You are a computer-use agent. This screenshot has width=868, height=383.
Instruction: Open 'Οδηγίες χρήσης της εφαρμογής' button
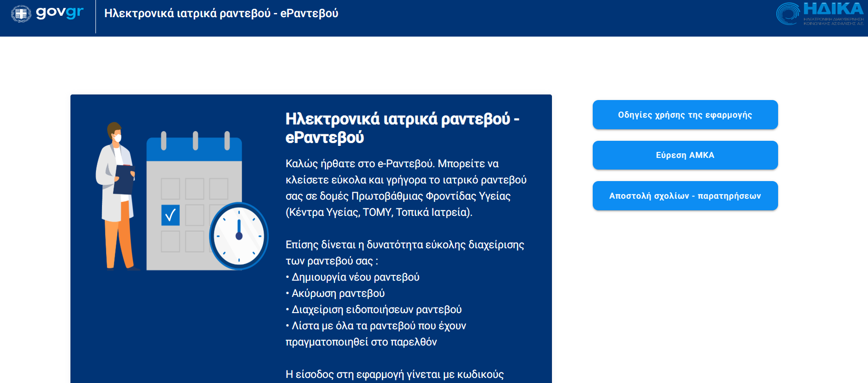684,115
